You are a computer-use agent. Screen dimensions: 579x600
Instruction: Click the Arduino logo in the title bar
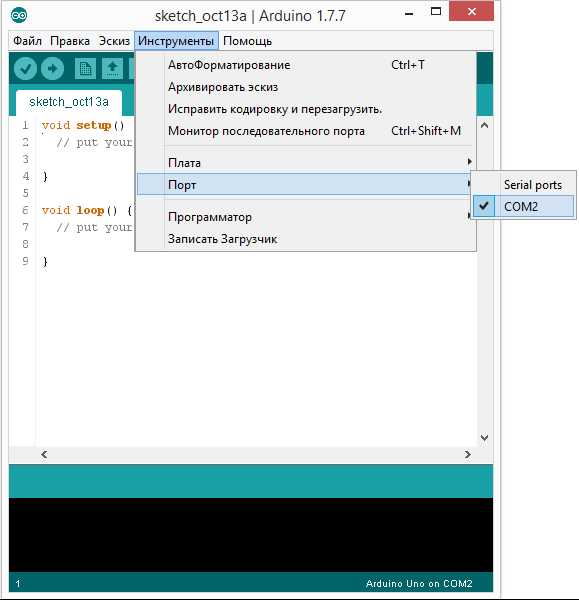19,15
